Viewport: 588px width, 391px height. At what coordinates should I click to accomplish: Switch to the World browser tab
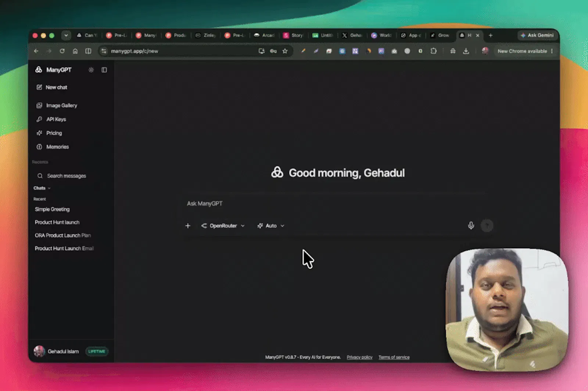point(382,35)
